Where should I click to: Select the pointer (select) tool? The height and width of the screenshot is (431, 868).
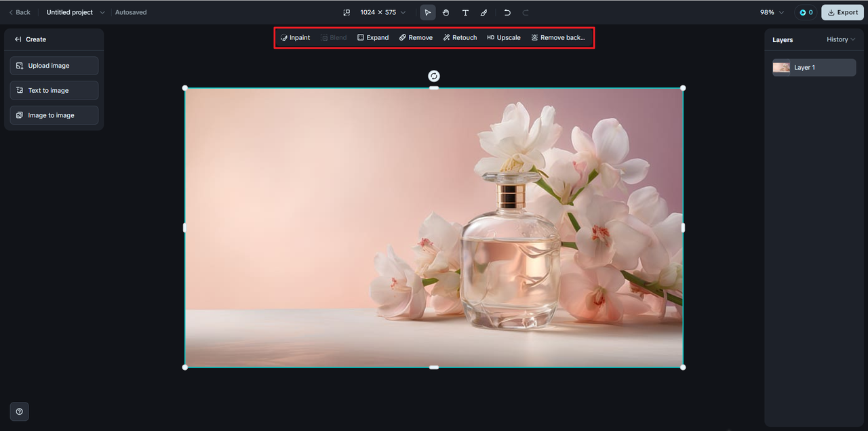pos(427,12)
